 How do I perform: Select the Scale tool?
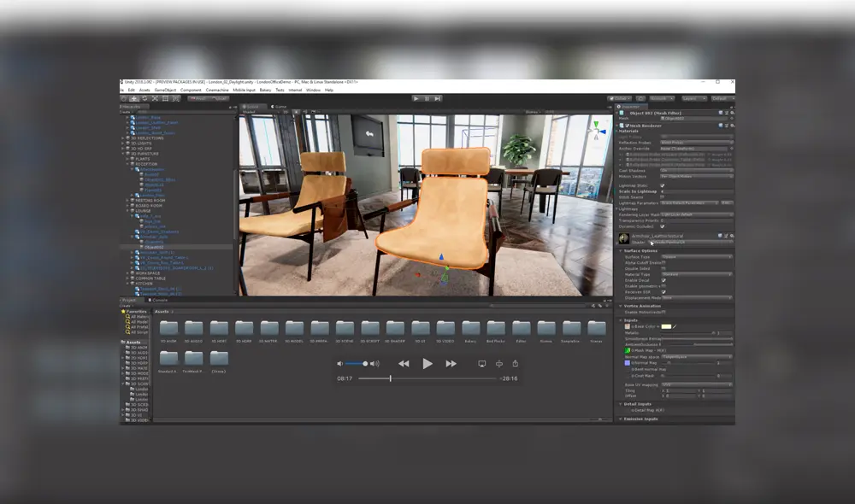coord(154,97)
